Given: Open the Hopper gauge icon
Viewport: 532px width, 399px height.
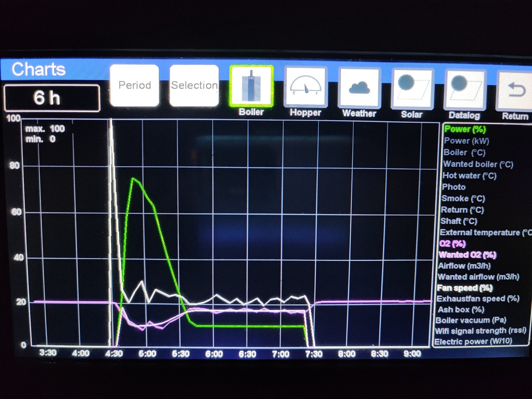Looking at the screenshot, I should click(x=305, y=87).
